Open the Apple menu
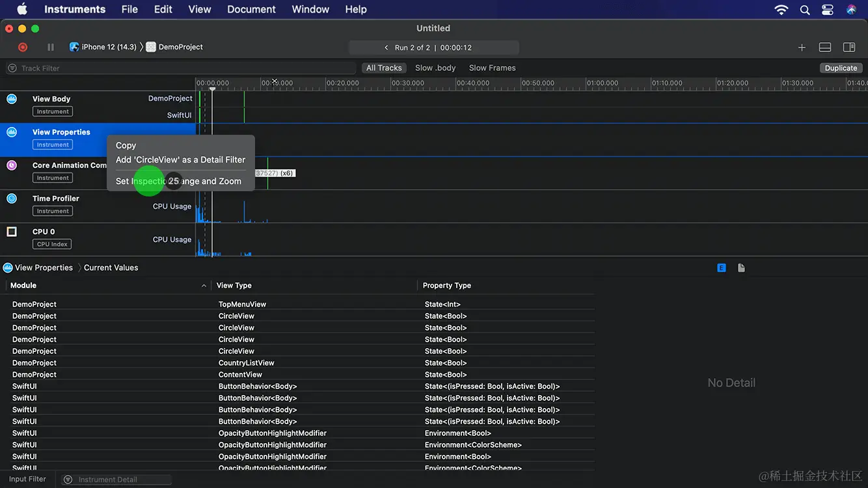 tap(22, 9)
